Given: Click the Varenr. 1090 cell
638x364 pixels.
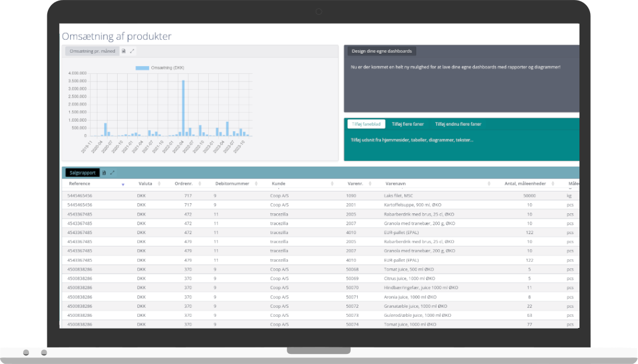Looking at the screenshot, I should [351, 196].
